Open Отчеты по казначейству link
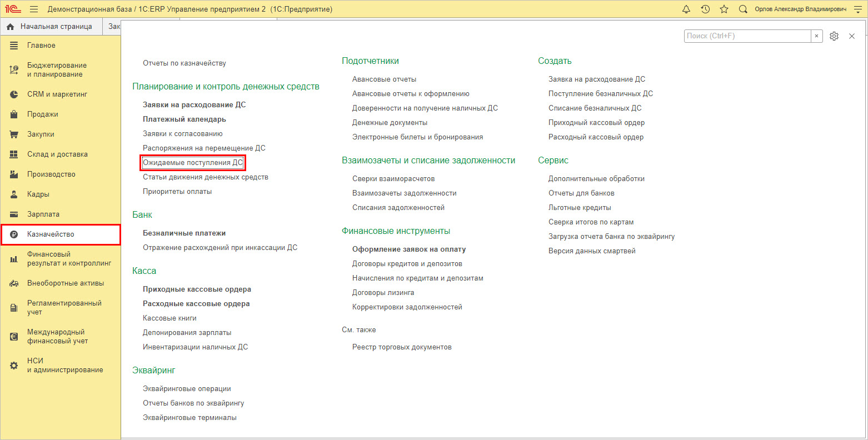The height and width of the screenshot is (440, 868). [184, 63]
